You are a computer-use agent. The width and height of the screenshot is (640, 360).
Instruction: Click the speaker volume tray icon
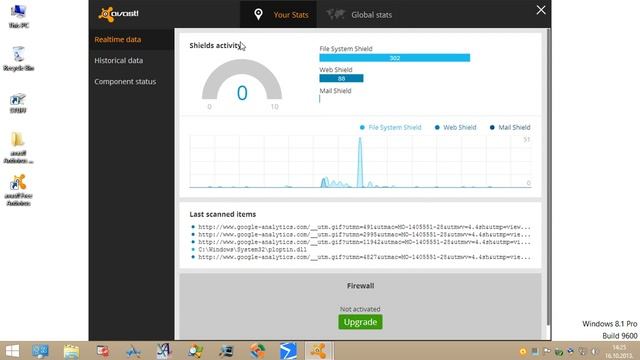coord(594,351)
